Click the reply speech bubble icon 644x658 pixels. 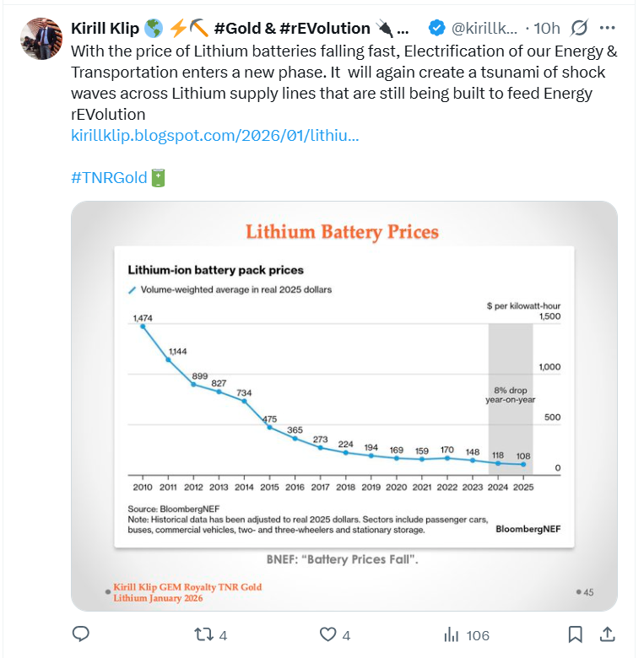[81, 634]
